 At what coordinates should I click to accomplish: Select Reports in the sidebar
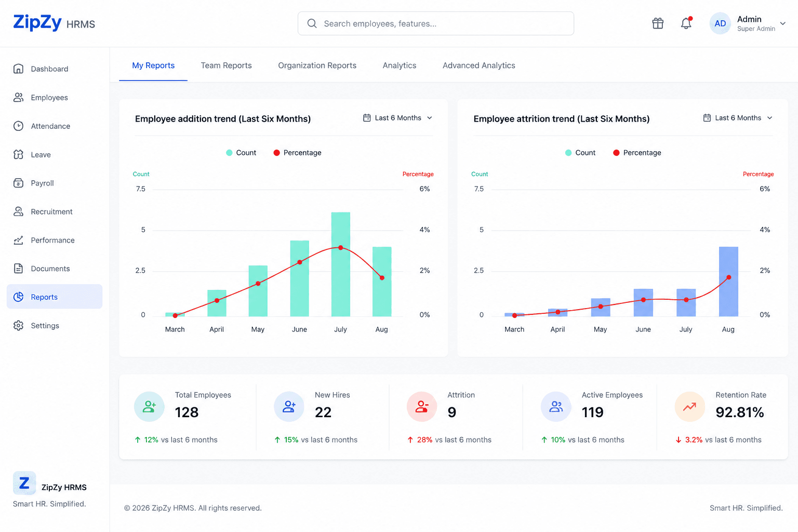(x=55, y=297)
